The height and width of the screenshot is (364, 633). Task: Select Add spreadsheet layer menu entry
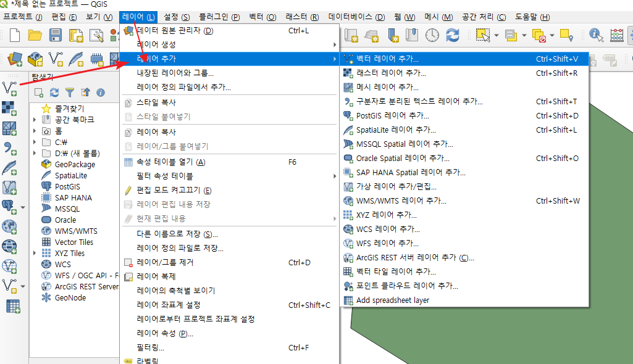464,300
